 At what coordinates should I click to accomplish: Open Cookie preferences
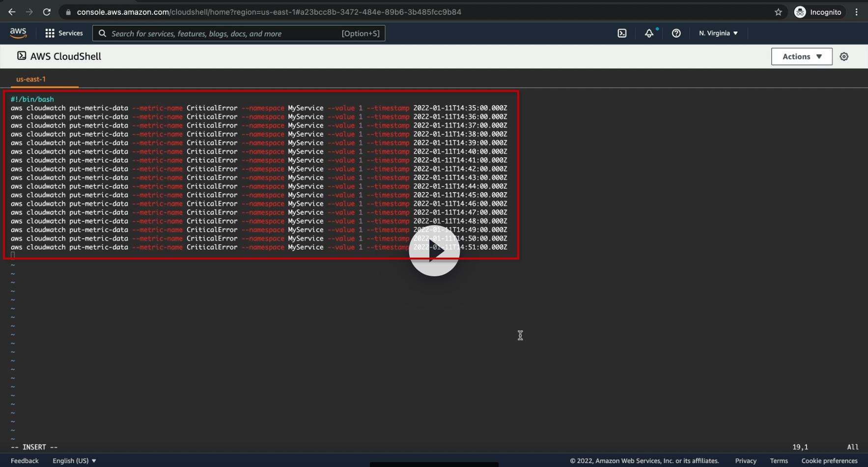(x=829, y=461)
